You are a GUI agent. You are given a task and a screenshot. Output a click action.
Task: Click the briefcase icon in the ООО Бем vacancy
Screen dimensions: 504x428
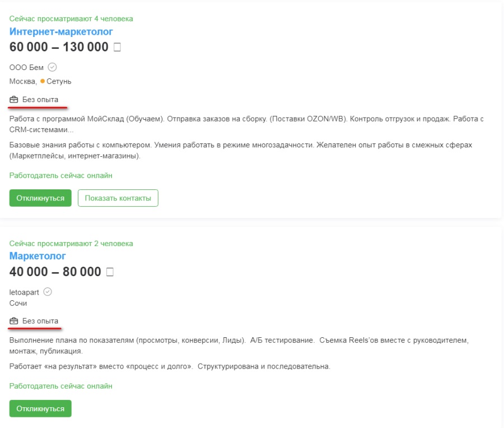pyautogui.click(x=15, y=100)
